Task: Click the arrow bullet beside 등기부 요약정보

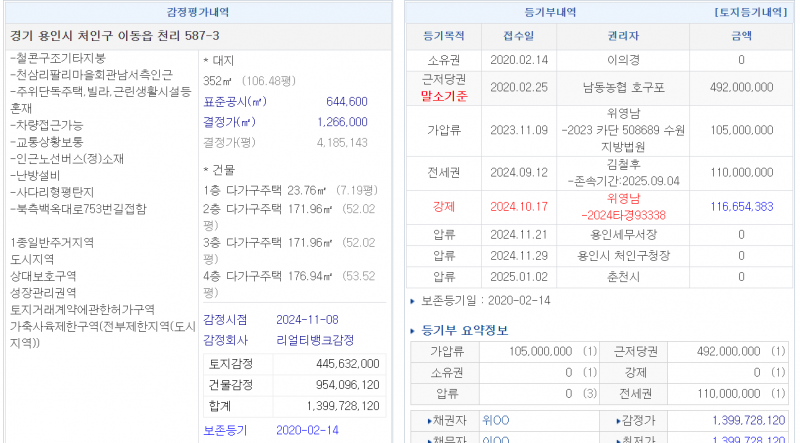Action: tap(414, 331)
